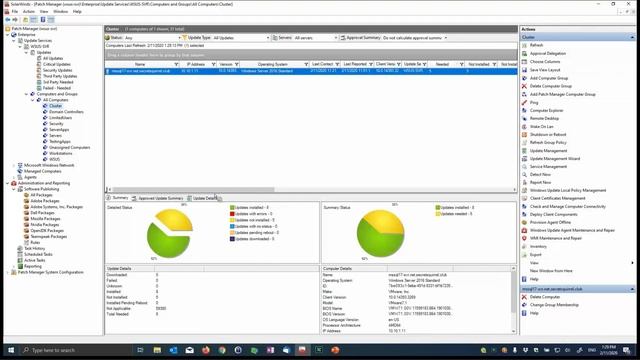Image resolution: width=640 pixels, height=360 pixels.
Task: Click Windows Update Local Policy Management
Action: point(568,190)
